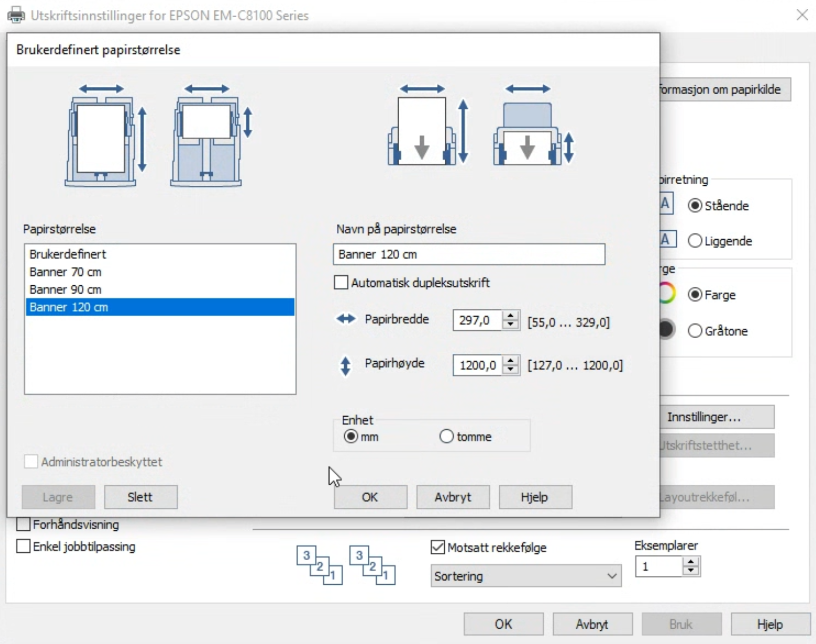Choose Stående orientation
Viewport: 816px width, 644px height.
694,205
